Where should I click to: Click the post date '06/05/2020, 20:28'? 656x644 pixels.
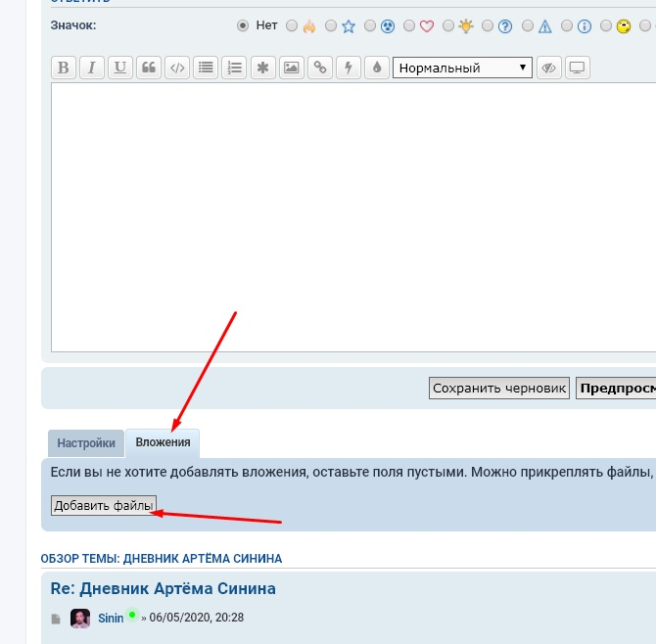click(196, 618)
